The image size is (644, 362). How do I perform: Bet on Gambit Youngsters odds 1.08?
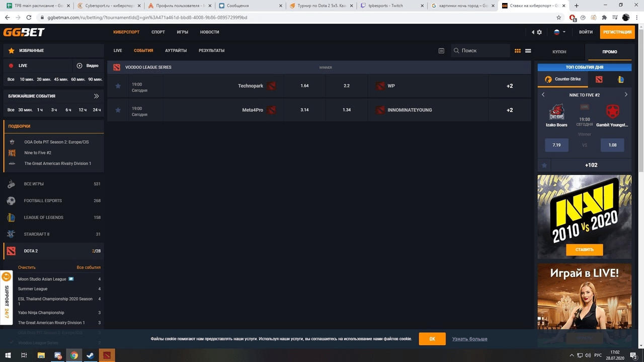[x=612, y=145]
